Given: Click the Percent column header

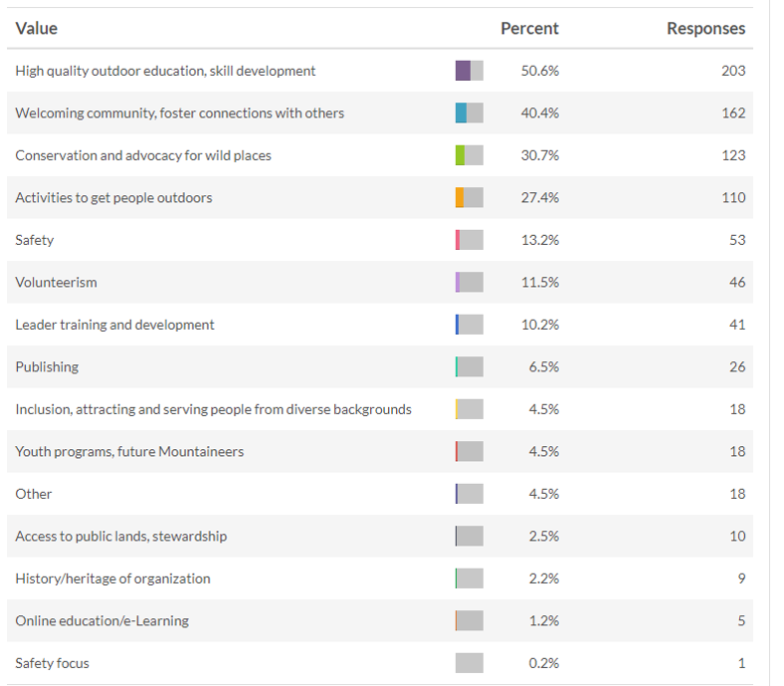Looking at the screenshot, I should [x=529, y=29].
